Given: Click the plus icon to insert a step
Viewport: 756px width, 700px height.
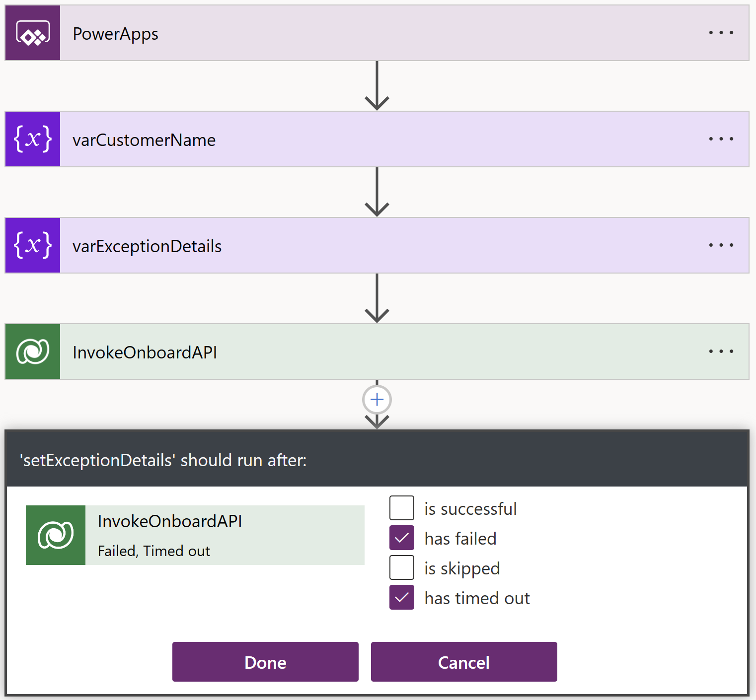Looking at the screenshot, I should tap(377, 400).
